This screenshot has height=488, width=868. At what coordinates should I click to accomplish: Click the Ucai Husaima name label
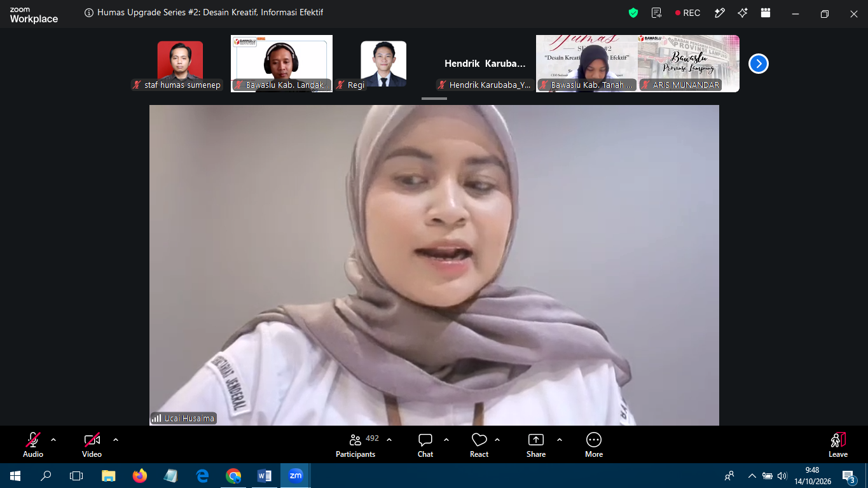(183, 418)
